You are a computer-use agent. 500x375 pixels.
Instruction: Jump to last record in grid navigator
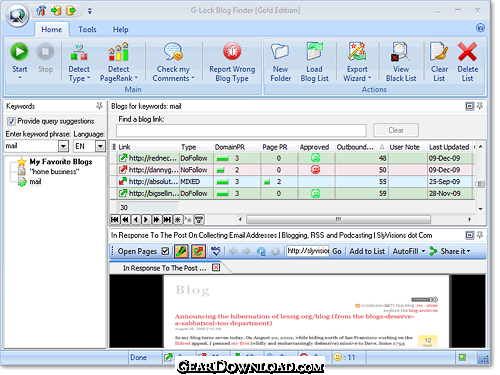pos(167,219)
